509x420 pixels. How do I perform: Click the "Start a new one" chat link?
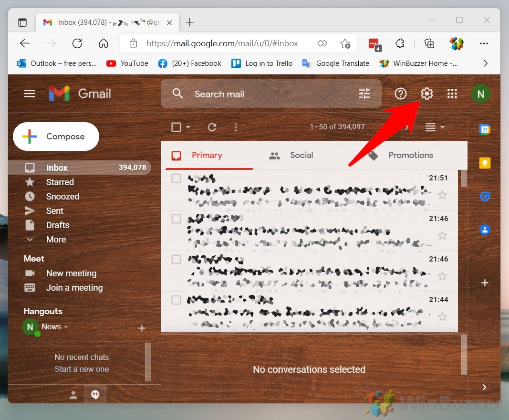click(81, 369)
